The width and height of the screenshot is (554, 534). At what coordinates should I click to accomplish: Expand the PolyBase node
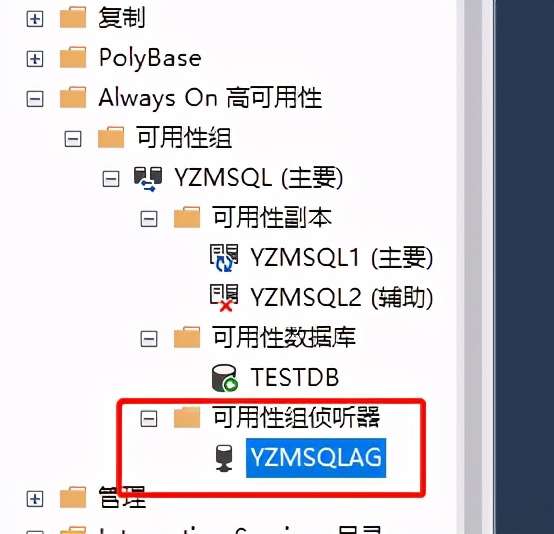click(x=35, y=59)
